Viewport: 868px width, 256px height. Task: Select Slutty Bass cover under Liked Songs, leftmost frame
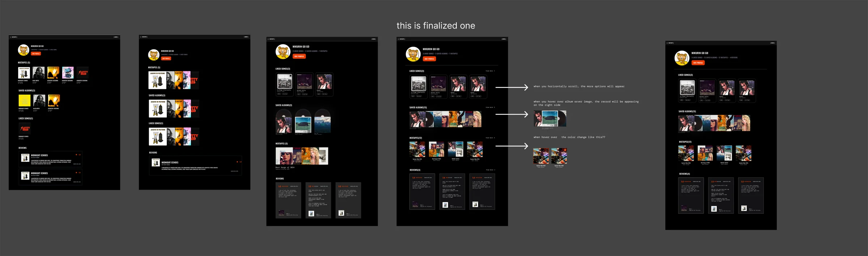point(25,129)
